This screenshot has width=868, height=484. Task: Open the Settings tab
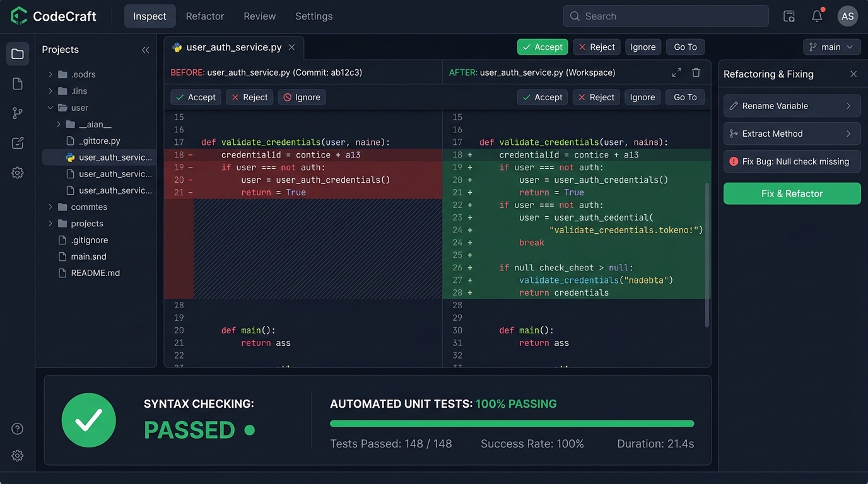[314, 16]
